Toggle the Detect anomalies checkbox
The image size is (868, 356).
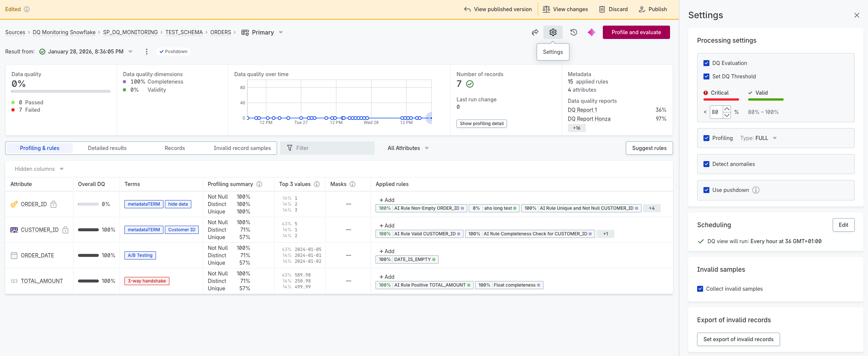(x=706, y=164)
